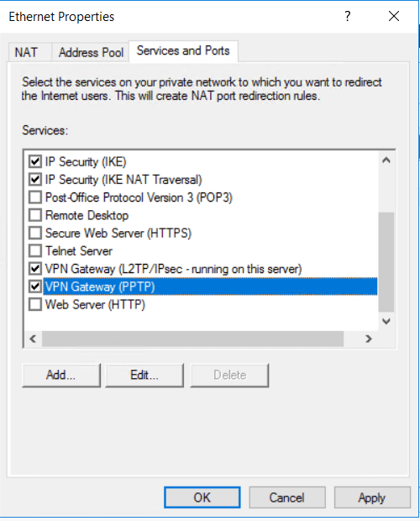Uncheck VPN Gateway (PPTP) checkbox
This screenshot has height=521, width=420.
[35, 287]
